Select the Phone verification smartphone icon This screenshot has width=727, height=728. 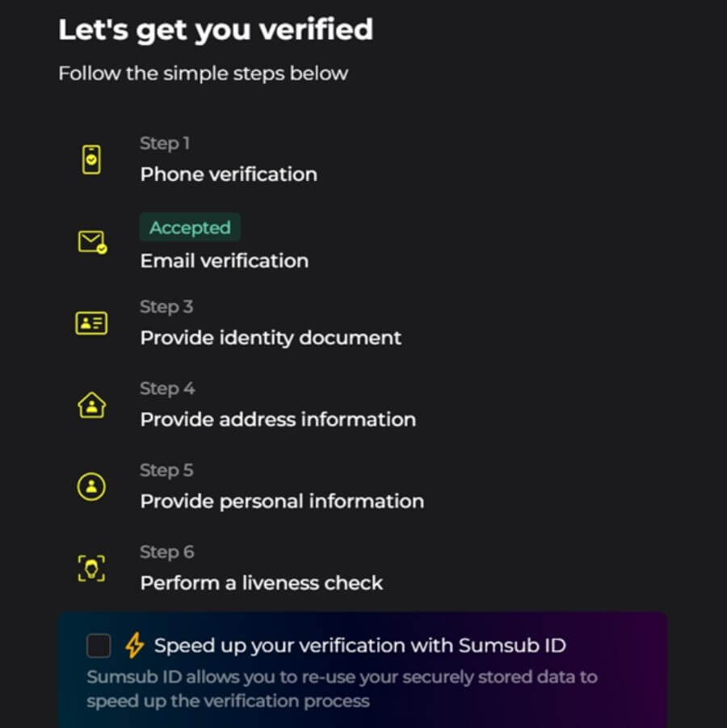point(91,158)
